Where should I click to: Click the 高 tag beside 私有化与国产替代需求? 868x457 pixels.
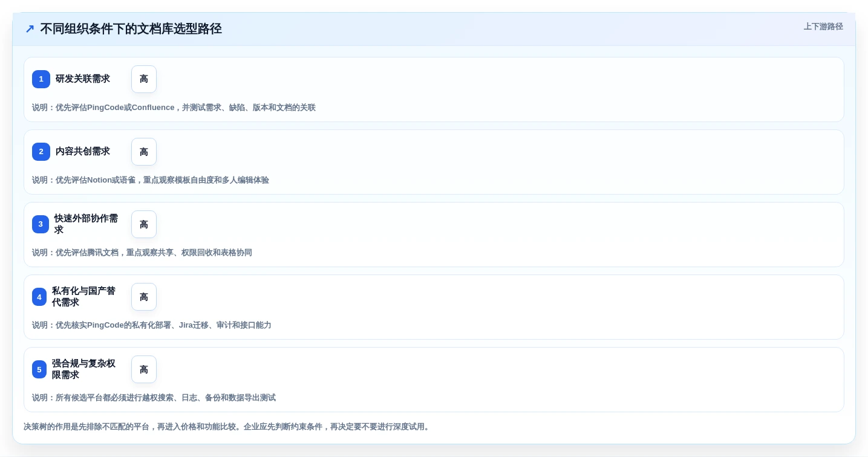[144, 297]
